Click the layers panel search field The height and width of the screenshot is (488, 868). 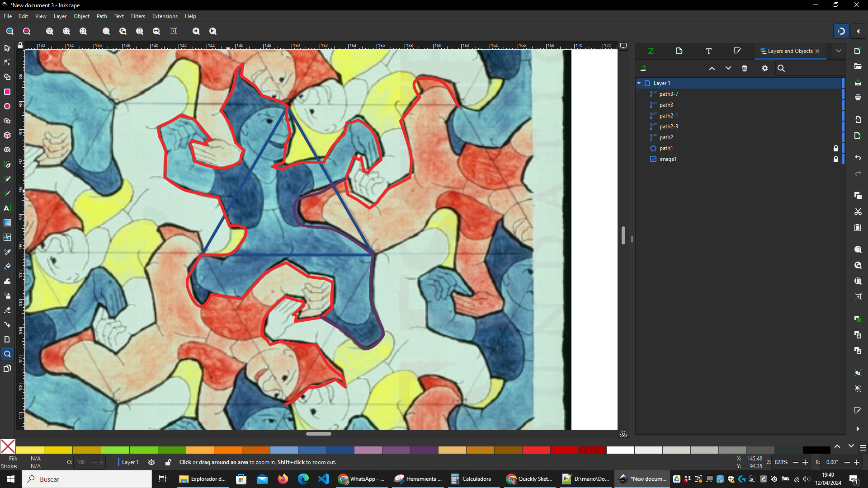pos(810,68)
